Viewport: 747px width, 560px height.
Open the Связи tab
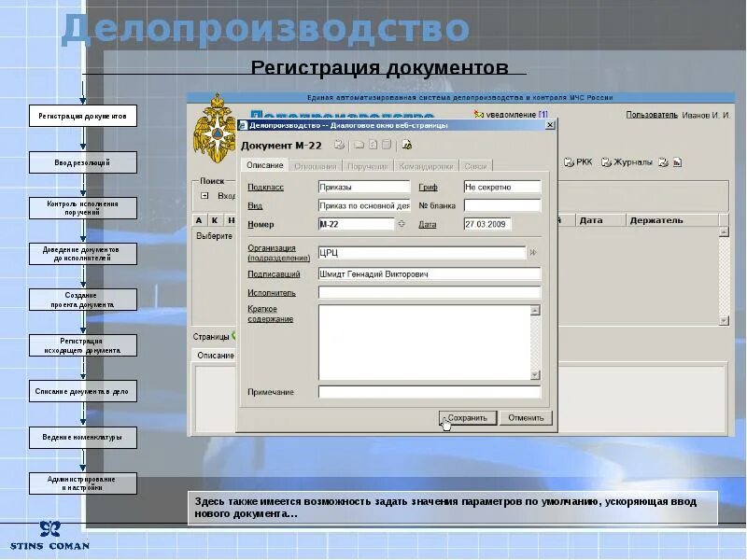click(475, 166)
